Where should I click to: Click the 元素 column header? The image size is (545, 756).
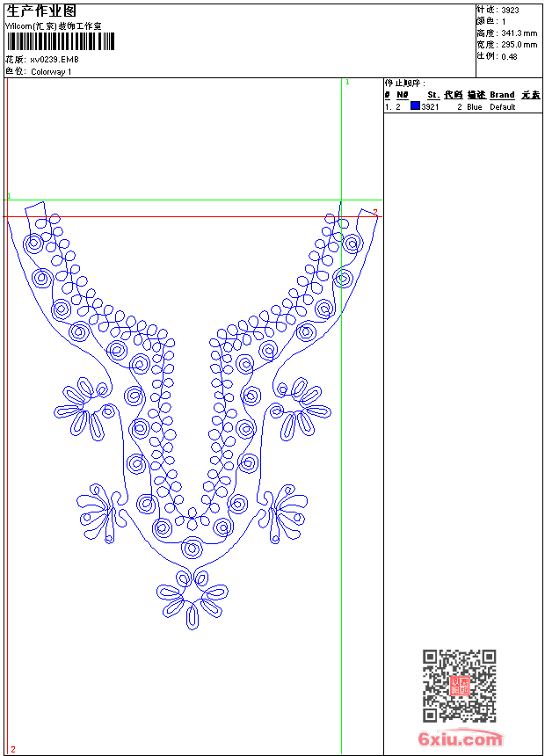pyautogui.click(x=531, y=95)
